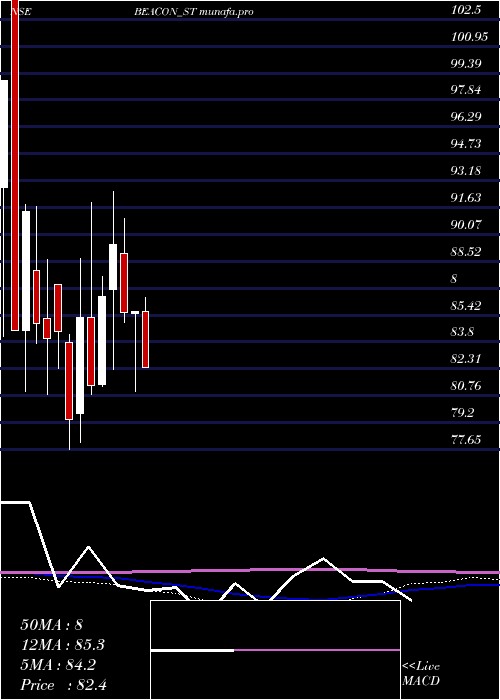Click the <<Live MACD label
500x700 pixels.
click(421, 674)
